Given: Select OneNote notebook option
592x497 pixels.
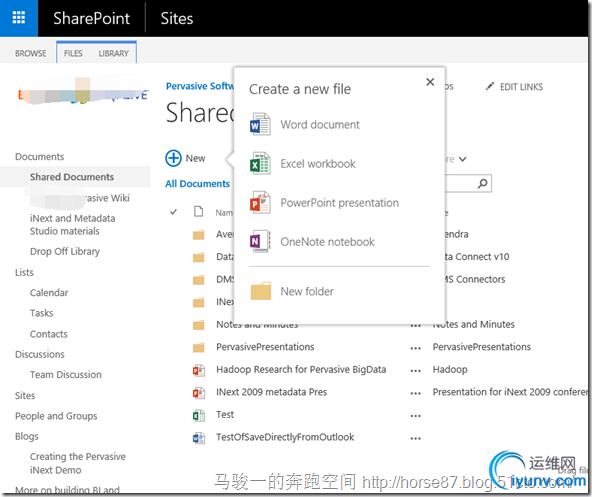Looking at the screenshot, I should point(327,242).
